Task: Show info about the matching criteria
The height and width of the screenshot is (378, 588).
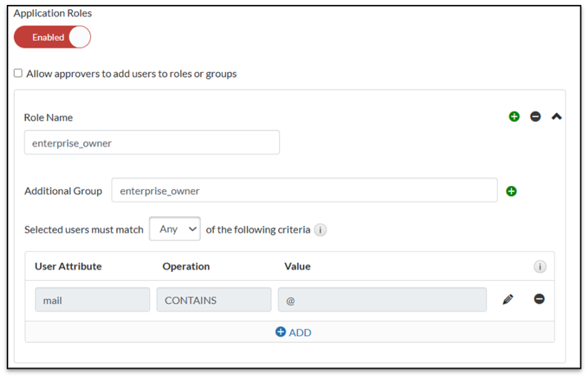Action: click(x=320, y=230)
